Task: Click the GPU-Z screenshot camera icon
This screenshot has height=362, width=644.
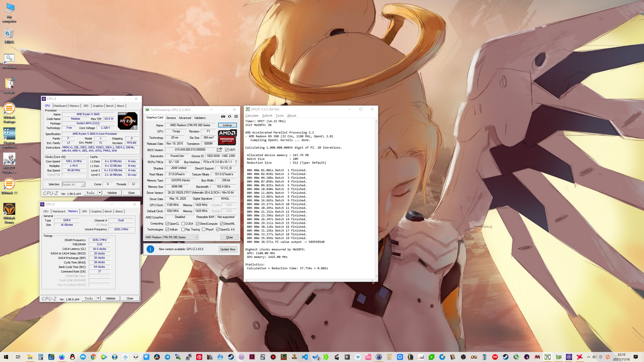Action: pos(223,116)
